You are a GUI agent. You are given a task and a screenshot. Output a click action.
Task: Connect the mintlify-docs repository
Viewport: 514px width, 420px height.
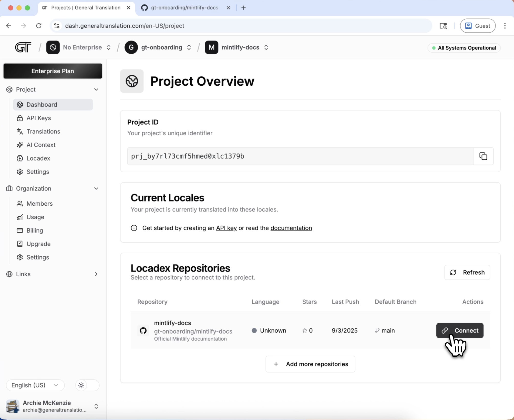click(460, 331)
